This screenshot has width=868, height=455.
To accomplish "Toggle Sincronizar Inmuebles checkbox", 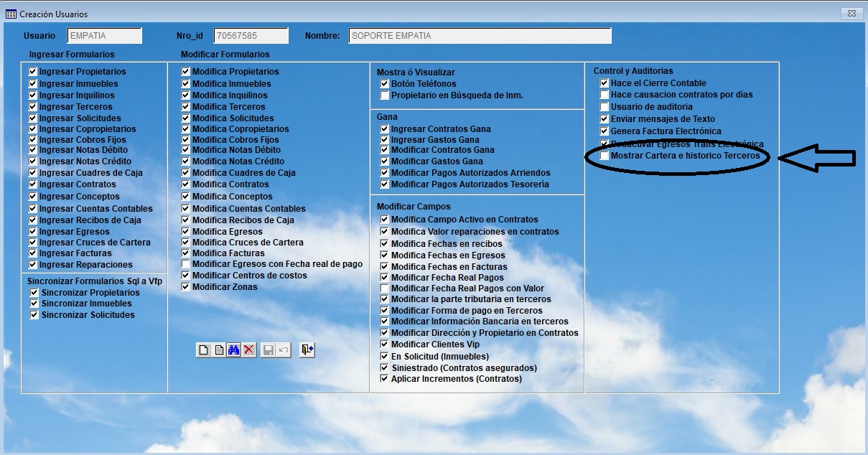I will click(34, 304).
